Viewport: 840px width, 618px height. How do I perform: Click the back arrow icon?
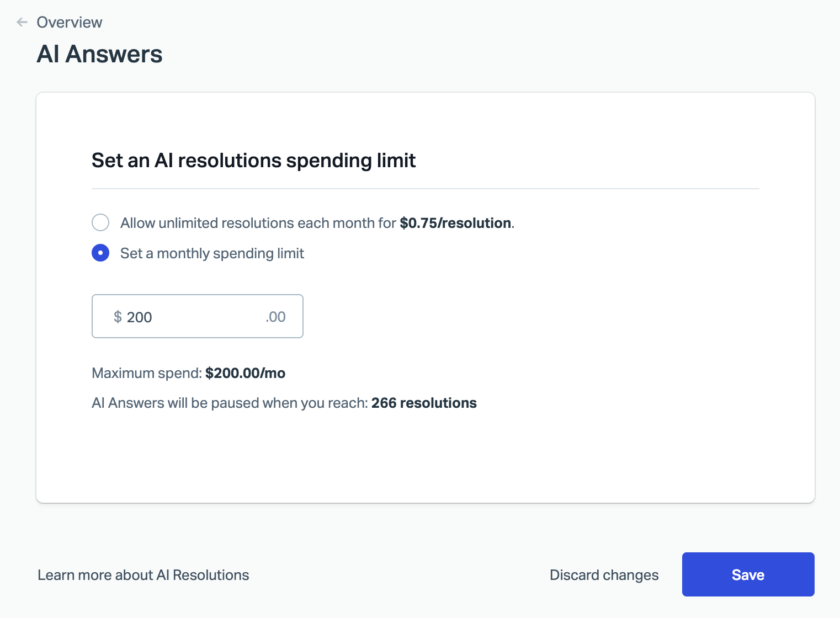click(22, 22)
